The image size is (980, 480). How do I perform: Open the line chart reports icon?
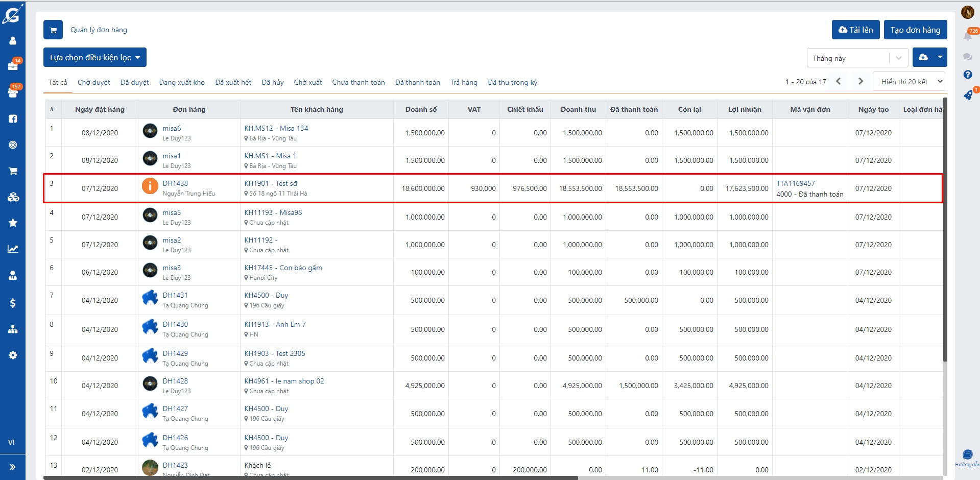pyautogui.click(x=13, y=249)
